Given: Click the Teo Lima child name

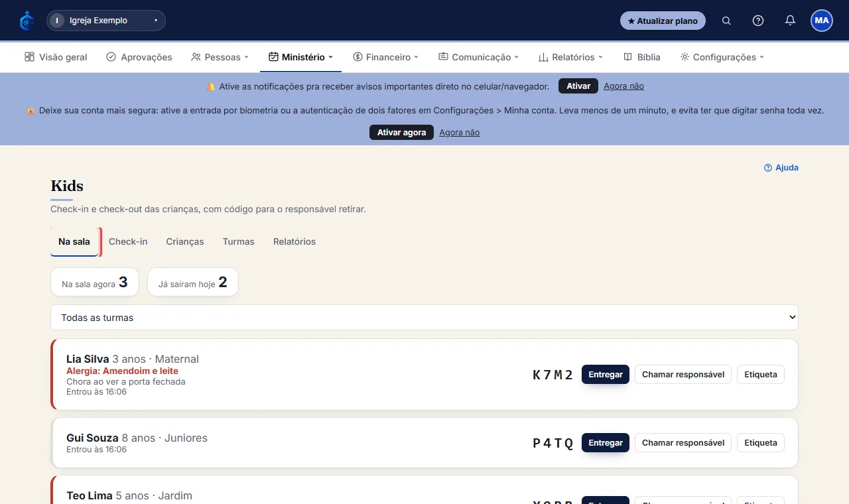Looking at the screenshot, I should [x=90, y=495].
